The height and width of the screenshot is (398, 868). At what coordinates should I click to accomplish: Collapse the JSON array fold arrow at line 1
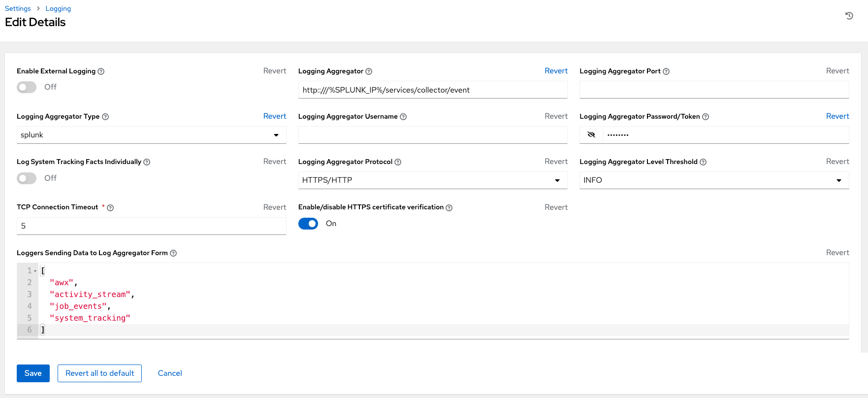click(x=35, y=271)
